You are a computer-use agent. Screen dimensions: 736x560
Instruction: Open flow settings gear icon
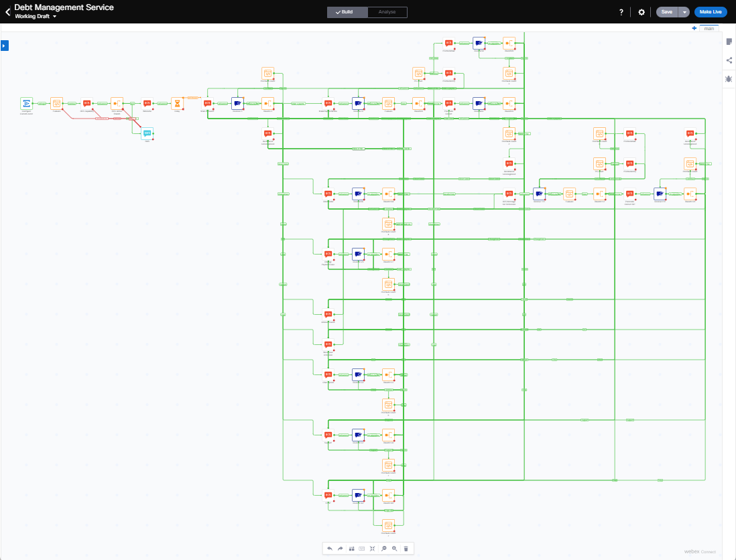click(641, 12)
